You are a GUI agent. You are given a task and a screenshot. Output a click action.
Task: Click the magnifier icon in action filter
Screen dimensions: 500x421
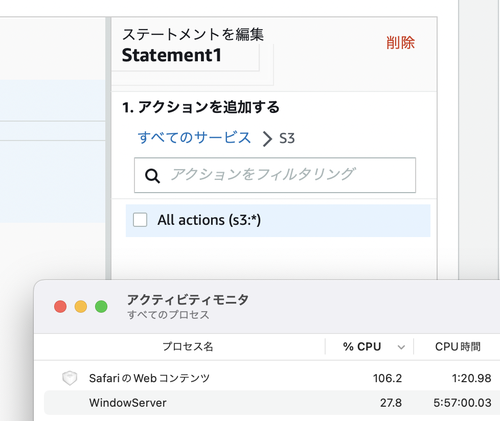pyautogui.click(x=152, y=176)
